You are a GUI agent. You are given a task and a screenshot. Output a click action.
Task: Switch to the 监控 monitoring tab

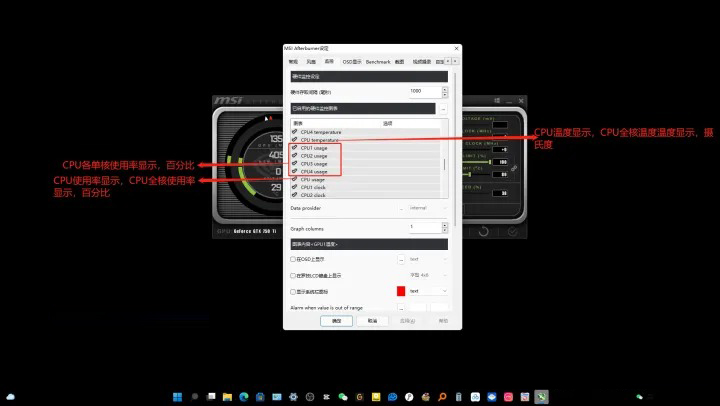pos(329,61)
